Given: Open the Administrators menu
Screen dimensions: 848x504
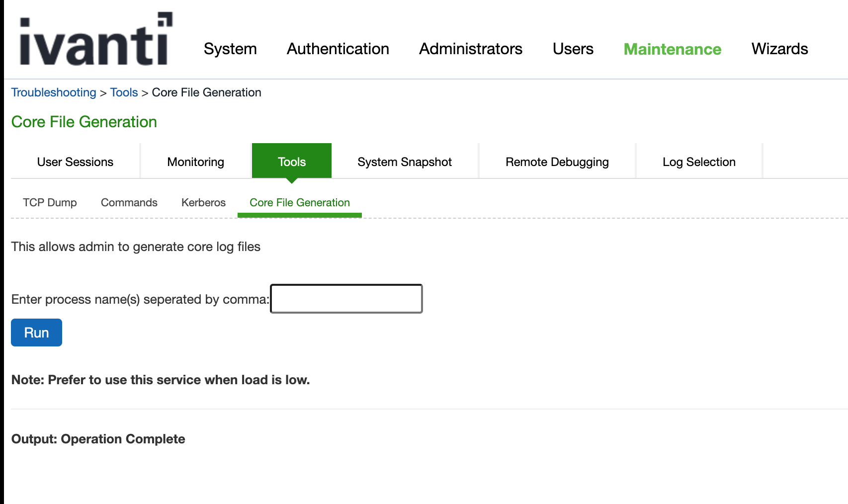Looking at the screenshot, I should pyautogui.click(x=471, y=49).
